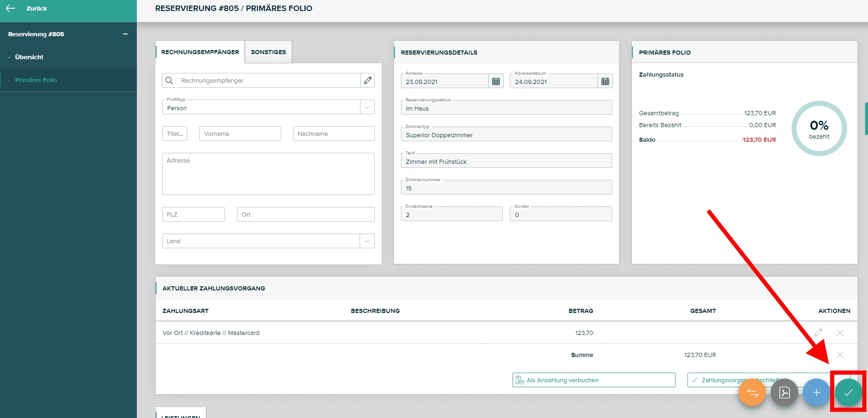Open the Abreisedatum calendar picker
The width and height of the screenshot is (868, 418).
pyautogui.click(x=605, y=81)
